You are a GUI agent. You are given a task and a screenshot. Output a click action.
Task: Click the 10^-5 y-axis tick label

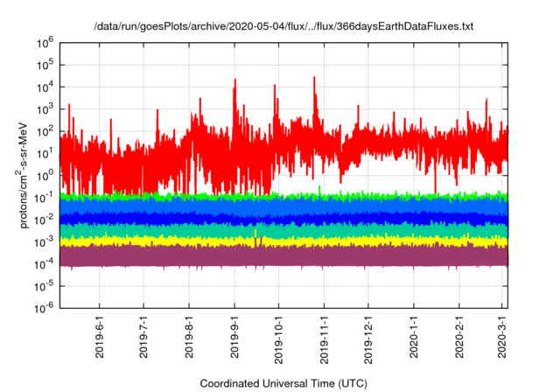tap(45, 286)
